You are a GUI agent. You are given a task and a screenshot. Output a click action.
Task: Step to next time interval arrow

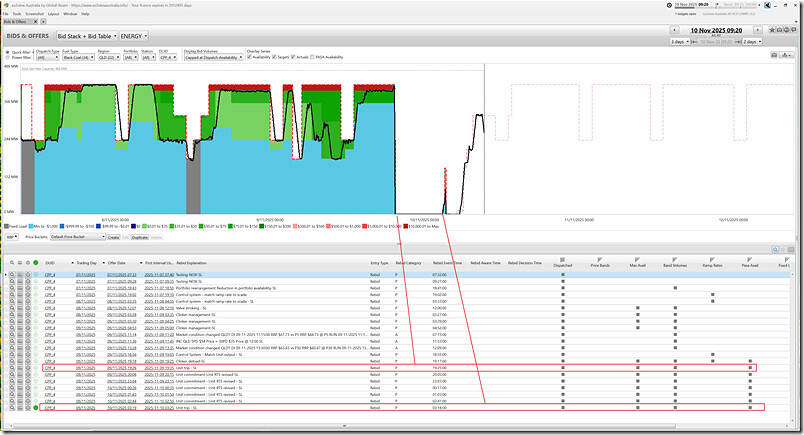757,30
